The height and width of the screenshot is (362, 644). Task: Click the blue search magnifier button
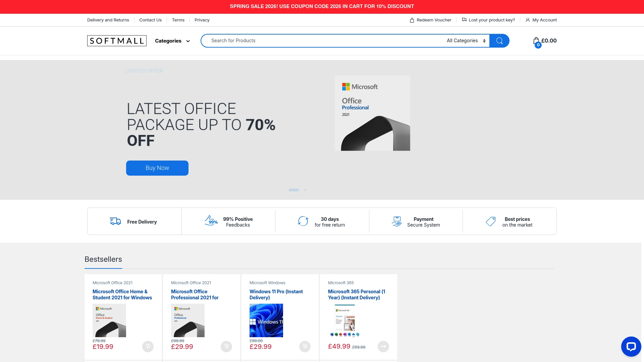click(499, 41)
